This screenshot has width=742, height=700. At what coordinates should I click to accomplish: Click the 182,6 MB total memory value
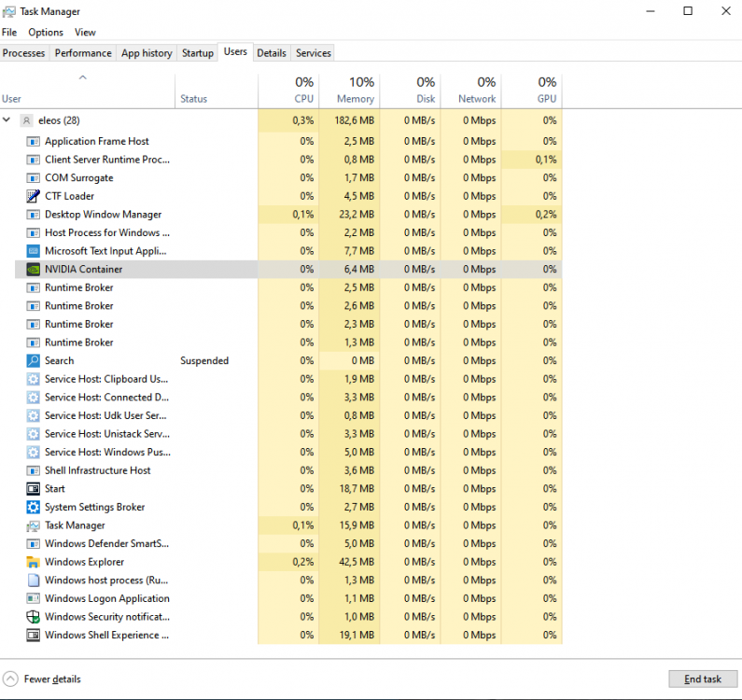(355, 120)
